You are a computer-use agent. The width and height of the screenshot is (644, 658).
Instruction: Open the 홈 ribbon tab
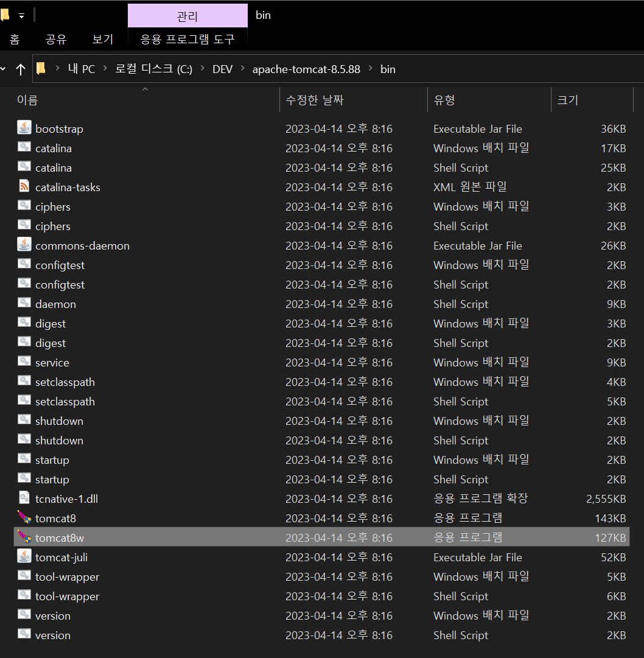(15, 40)
